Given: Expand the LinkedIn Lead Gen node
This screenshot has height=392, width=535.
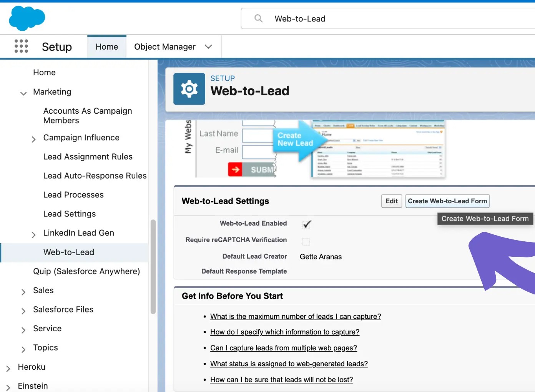Looking at the screenshot, I should coord(33,234).
